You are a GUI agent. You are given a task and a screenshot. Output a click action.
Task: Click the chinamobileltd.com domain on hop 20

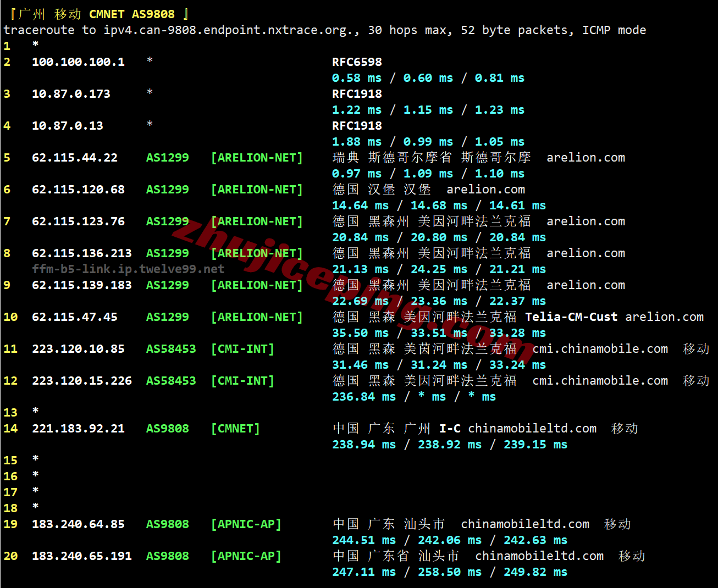click(539, 556)
